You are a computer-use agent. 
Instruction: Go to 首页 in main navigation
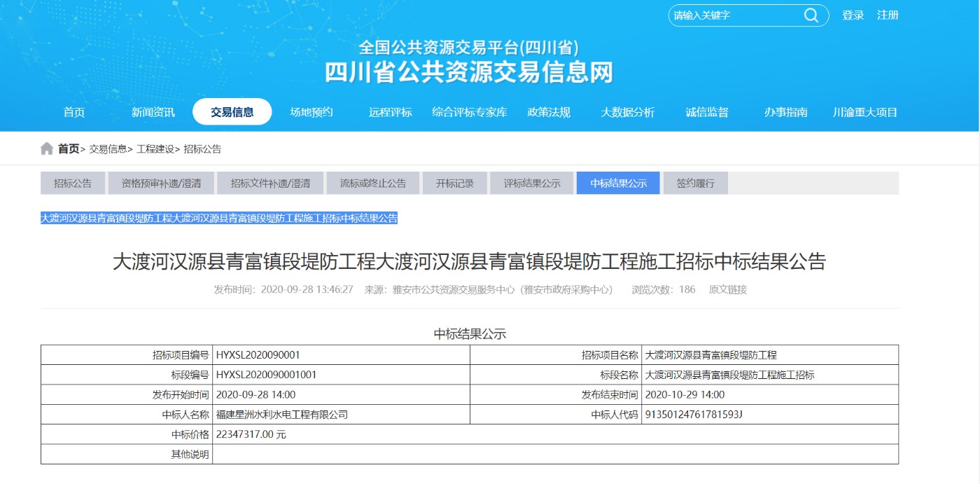(74, 112)
